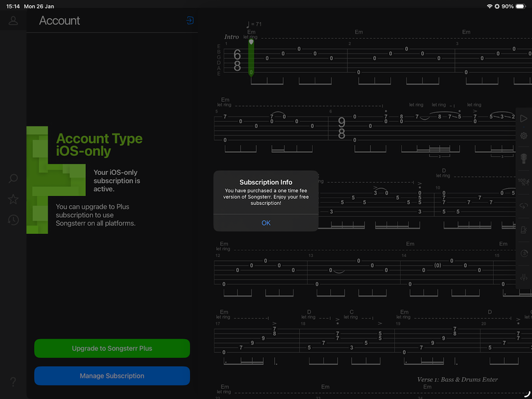Viewport: 532px width, 399px height.
Task: Toggle the count-in circle icon
Action: (x=524, y=253)
